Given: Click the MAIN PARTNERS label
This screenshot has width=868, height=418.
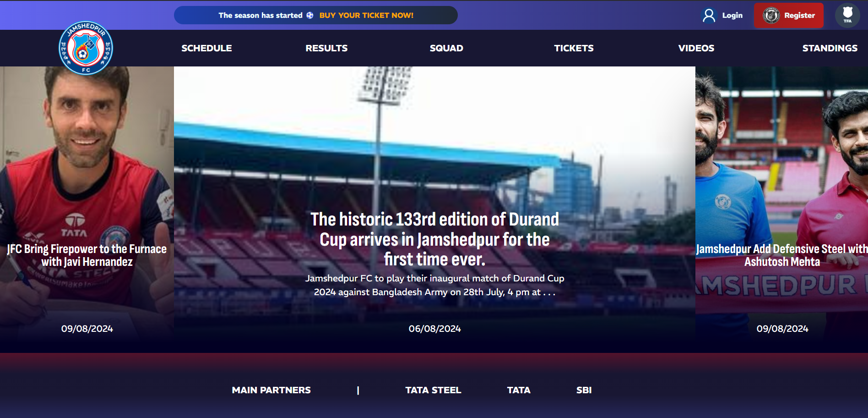Looking at the screenshot, I should point(271,390).
